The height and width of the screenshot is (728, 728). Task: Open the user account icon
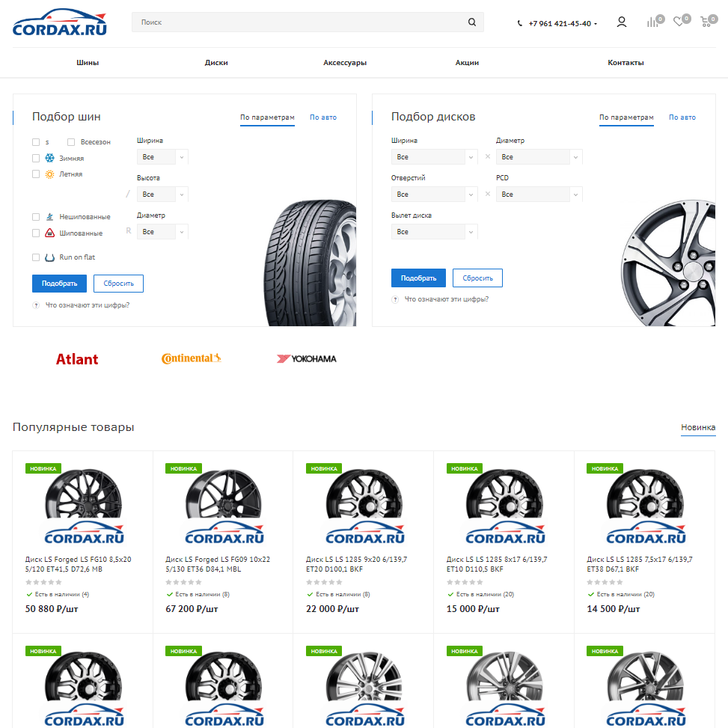[x=622, y=22]
